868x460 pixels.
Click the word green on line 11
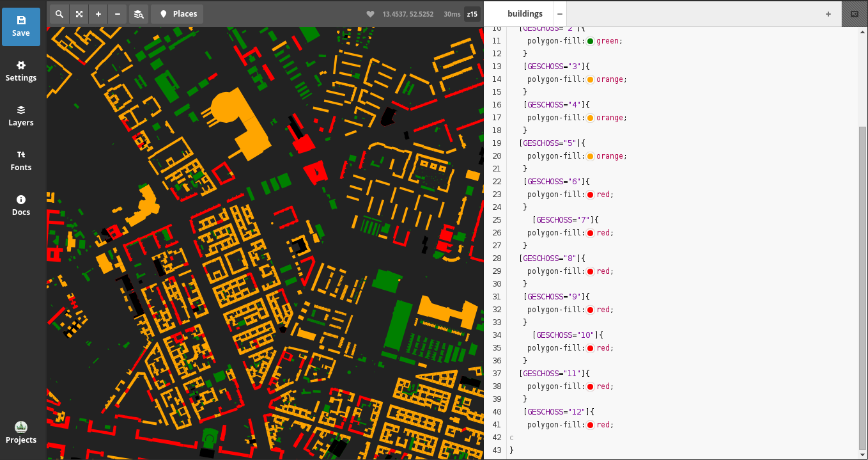(x=607, y=41)
